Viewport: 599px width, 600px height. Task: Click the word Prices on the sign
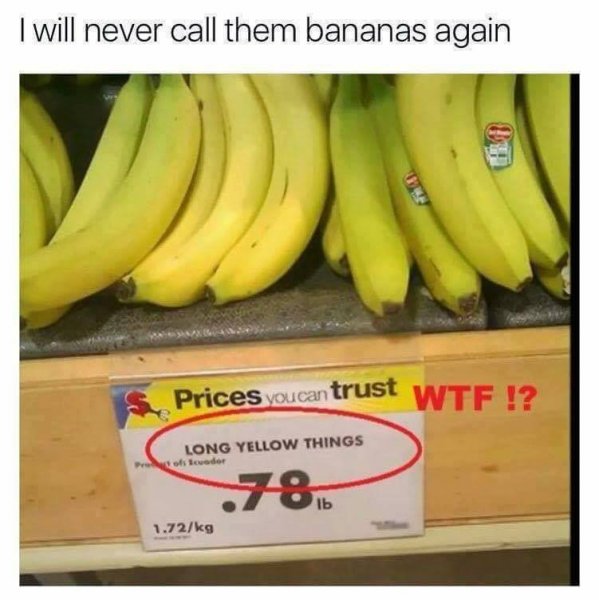(x=217, y=398)
